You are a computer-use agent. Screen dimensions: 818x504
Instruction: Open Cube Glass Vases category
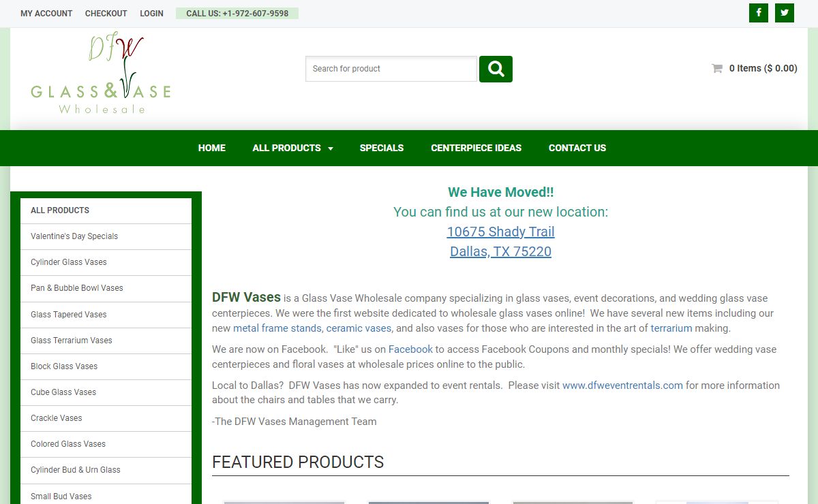(106, 392)
